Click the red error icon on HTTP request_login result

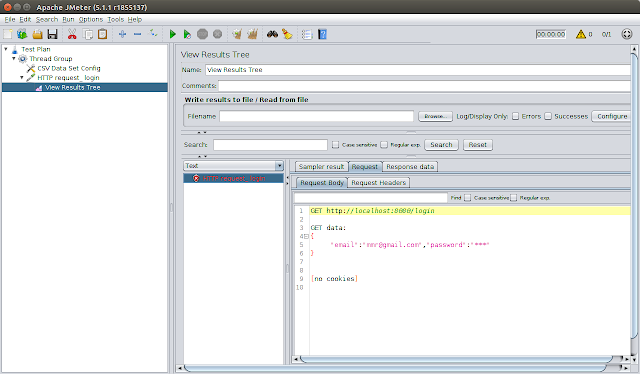(x=196, y=178)
